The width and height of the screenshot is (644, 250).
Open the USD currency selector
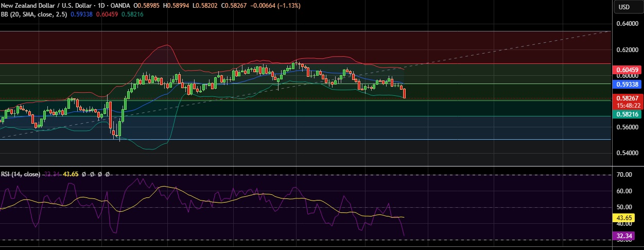coord(624,7)
